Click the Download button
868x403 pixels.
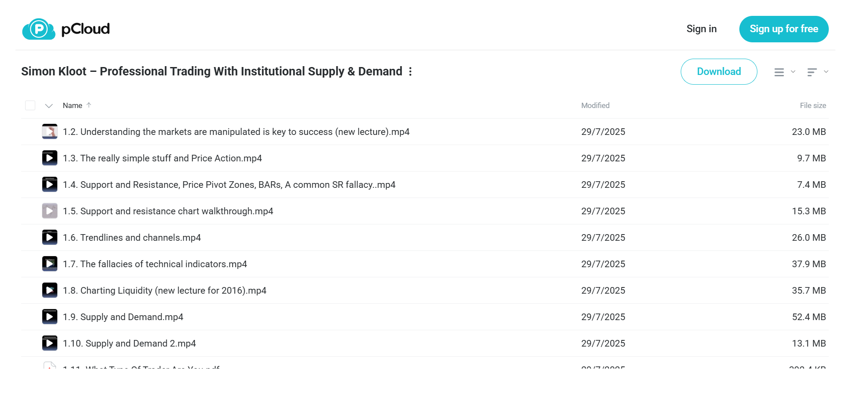click(x=719, y=71)
